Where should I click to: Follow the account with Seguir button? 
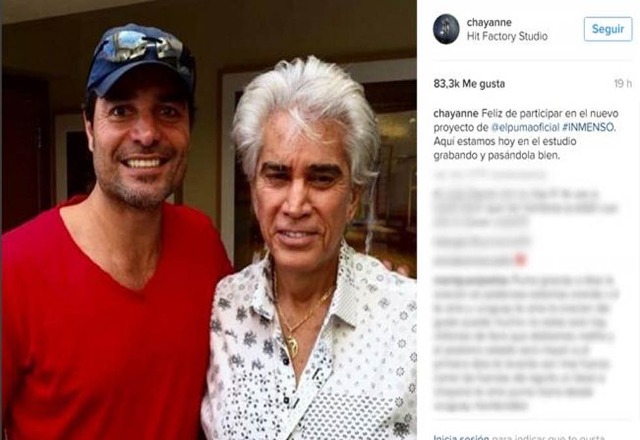coord(608,29)
